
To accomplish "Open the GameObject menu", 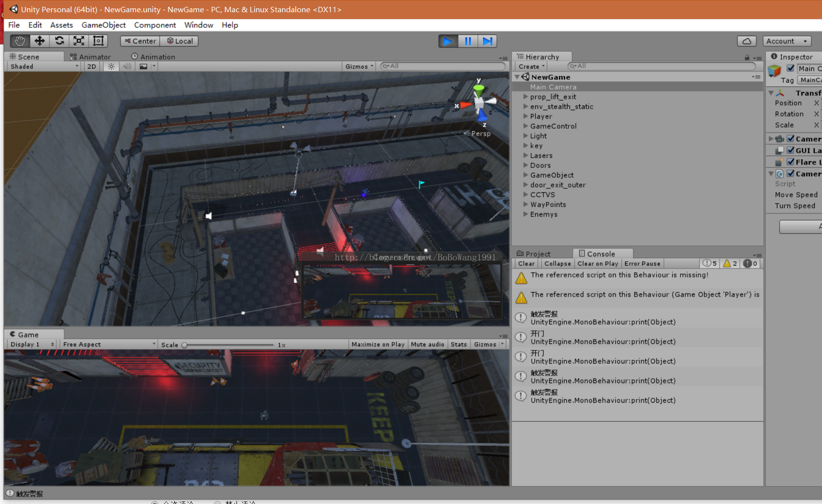I will [104, 25].
